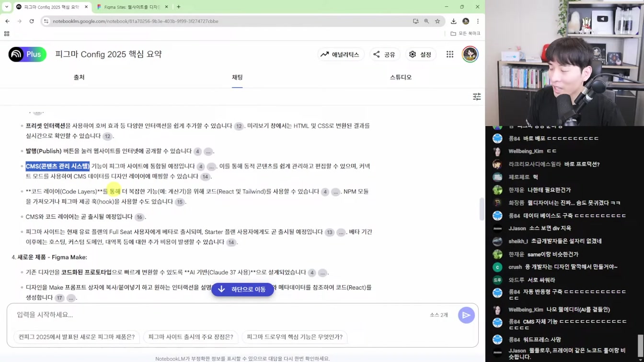Open citation 4 on the 코드 레이어 line
Viewport: 644px width, 362px height.
click(x=325, y=192)
